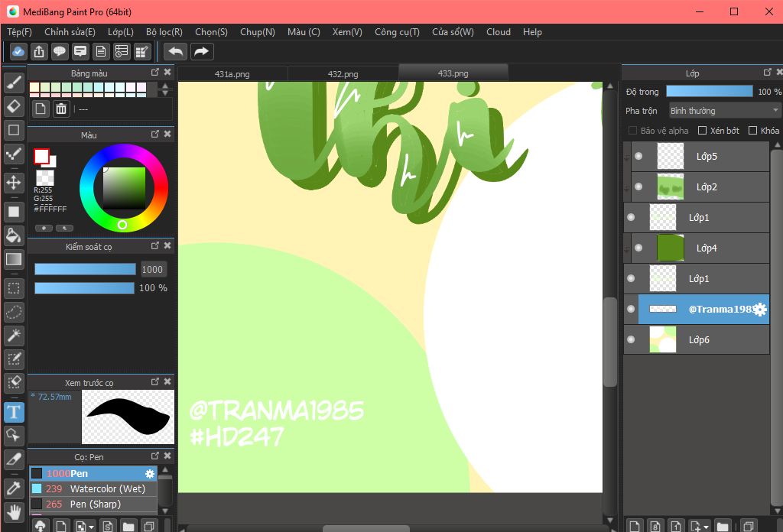The height and width of the screenshot is (532, 783).
Task: Click down arrow of the brush list
Action: (165, 511)
